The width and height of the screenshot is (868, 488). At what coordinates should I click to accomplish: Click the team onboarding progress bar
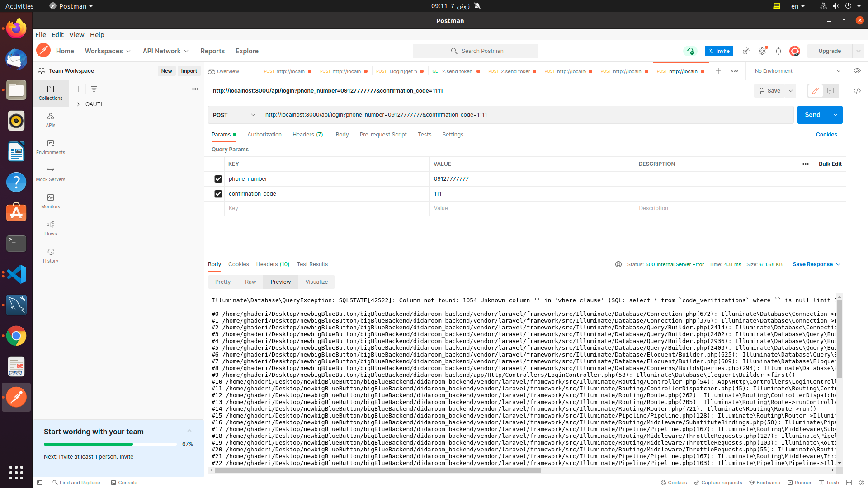pyautogui.click(x=110, y=444)
